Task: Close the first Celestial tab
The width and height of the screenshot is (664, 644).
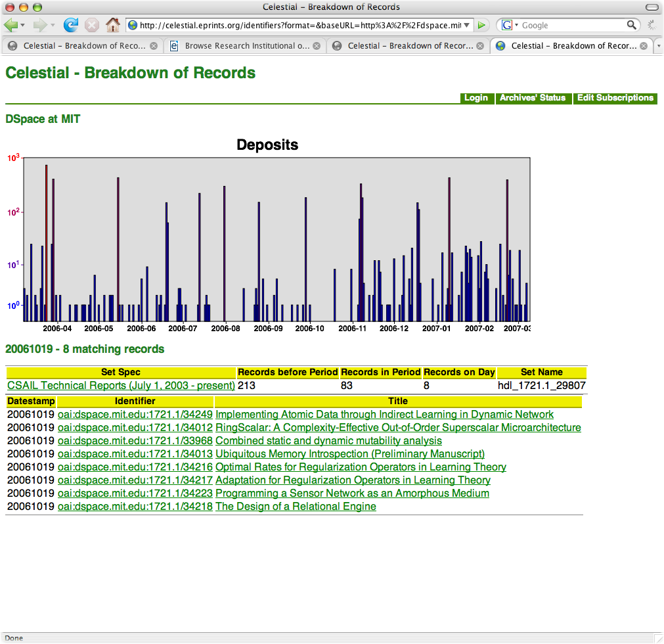Action: pos(154,46)
